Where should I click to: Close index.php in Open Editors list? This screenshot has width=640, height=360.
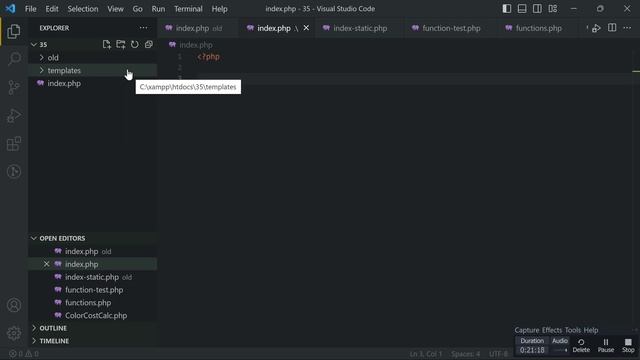point(47,264)
